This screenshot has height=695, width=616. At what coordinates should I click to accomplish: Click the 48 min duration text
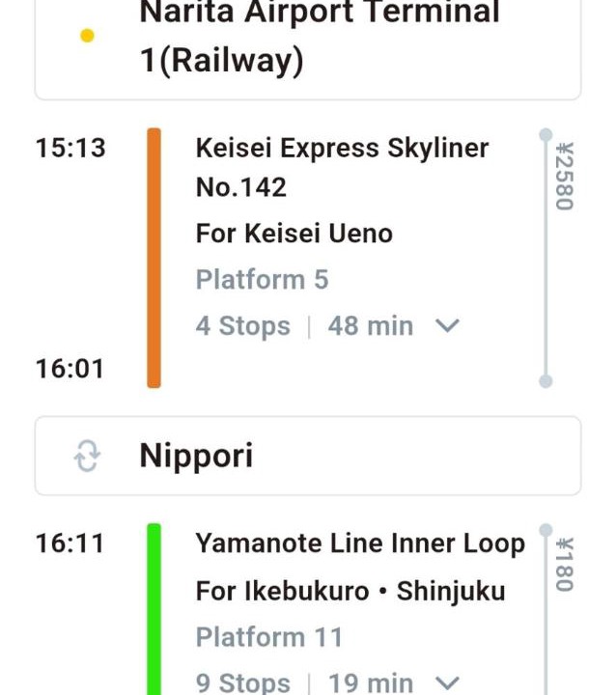point(370,326)
